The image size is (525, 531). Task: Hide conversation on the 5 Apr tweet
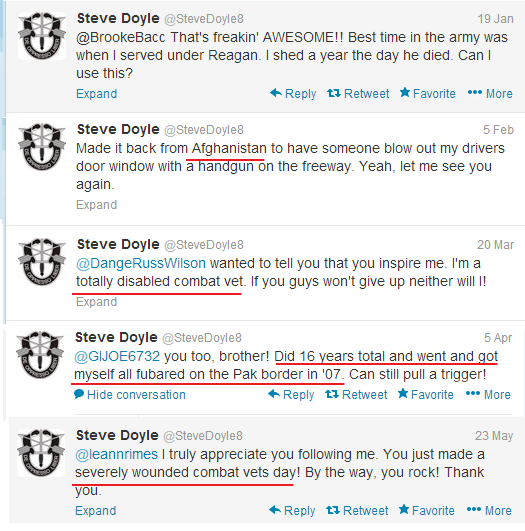pos(130,395)
